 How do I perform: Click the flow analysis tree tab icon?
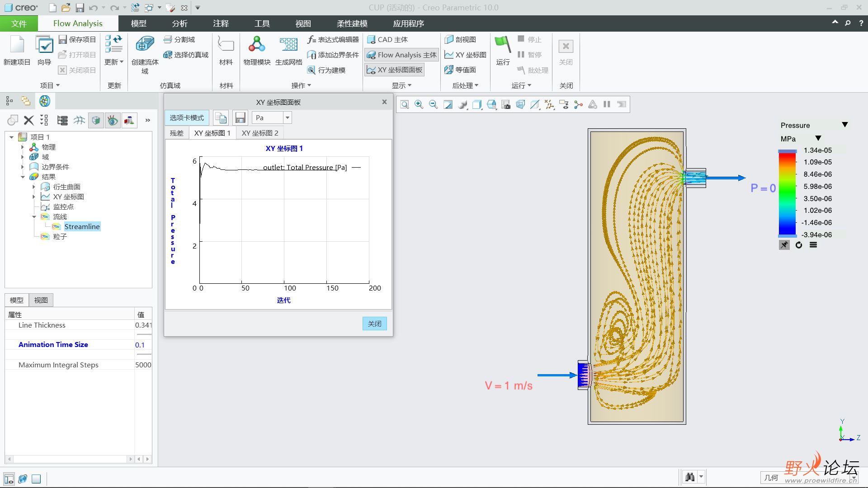[x=44, y=101]
